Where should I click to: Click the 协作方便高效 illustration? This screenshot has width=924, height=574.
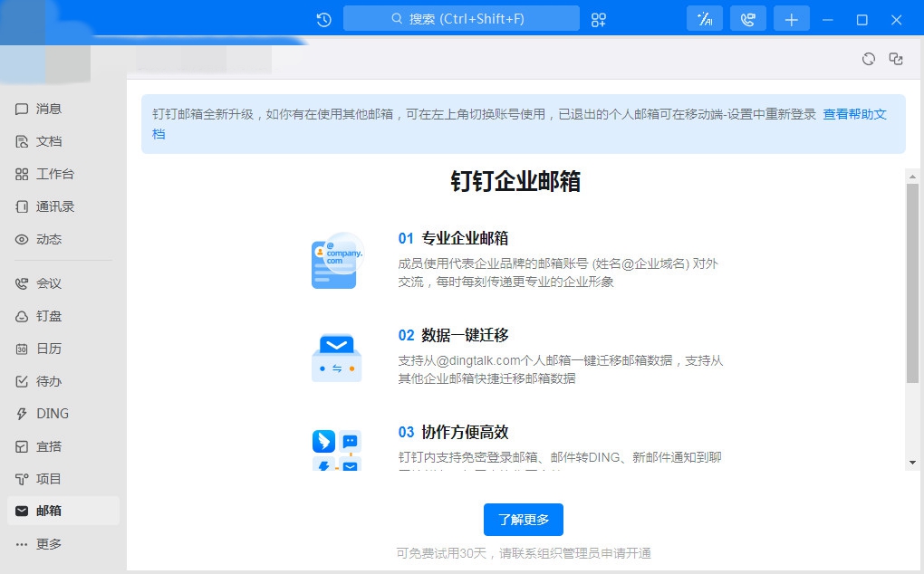(336, 450)
